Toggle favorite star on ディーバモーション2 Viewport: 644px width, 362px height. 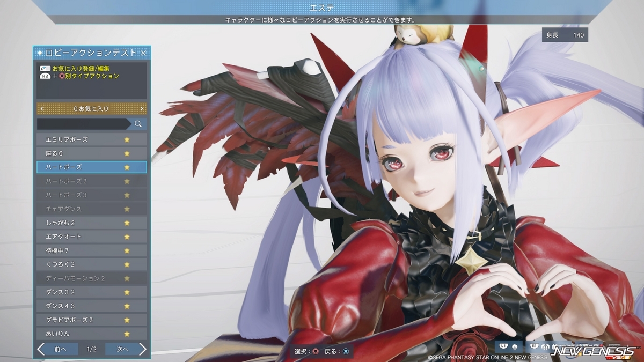(127, 278)
